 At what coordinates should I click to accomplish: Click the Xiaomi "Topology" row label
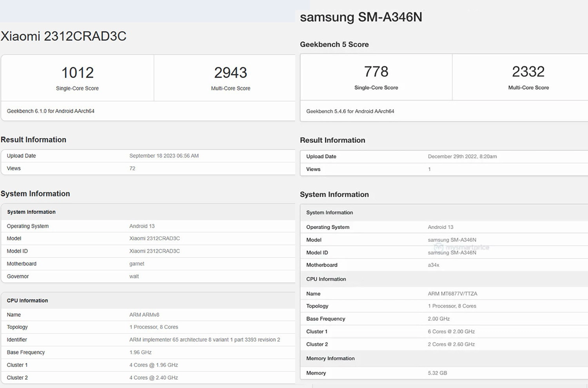[17, 327]
